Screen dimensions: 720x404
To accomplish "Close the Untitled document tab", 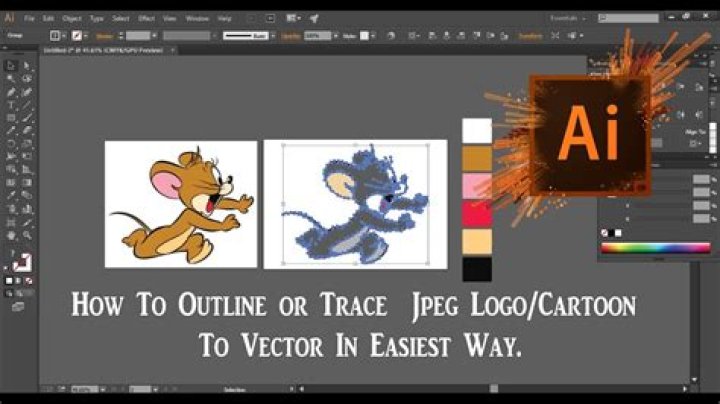I will tap(172, 50).
